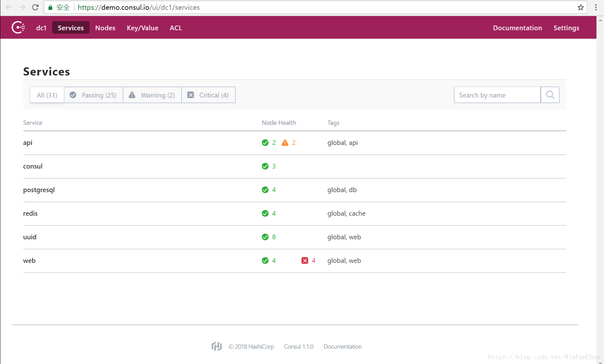
Task: Click the Node Health column header
Action: point(279,123)
